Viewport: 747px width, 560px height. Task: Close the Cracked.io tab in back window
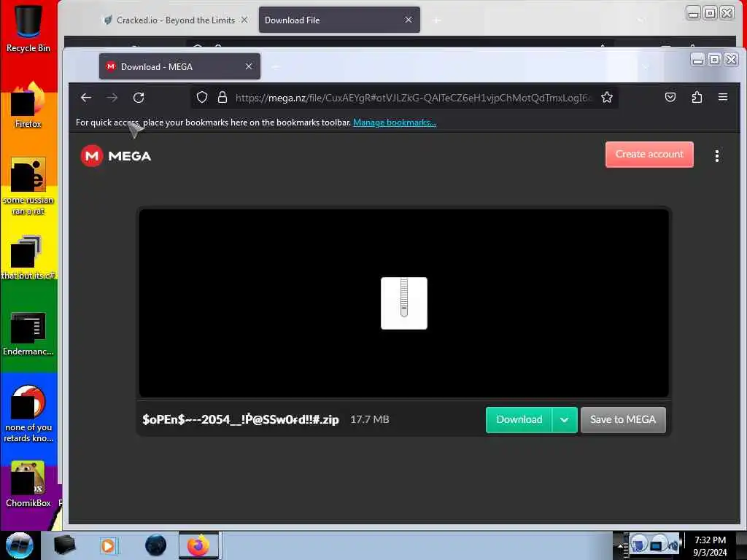click(244, 20)
